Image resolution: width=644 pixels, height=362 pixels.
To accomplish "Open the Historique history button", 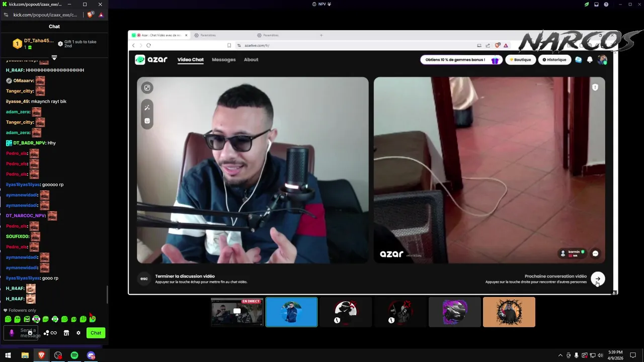I will 554,60.
